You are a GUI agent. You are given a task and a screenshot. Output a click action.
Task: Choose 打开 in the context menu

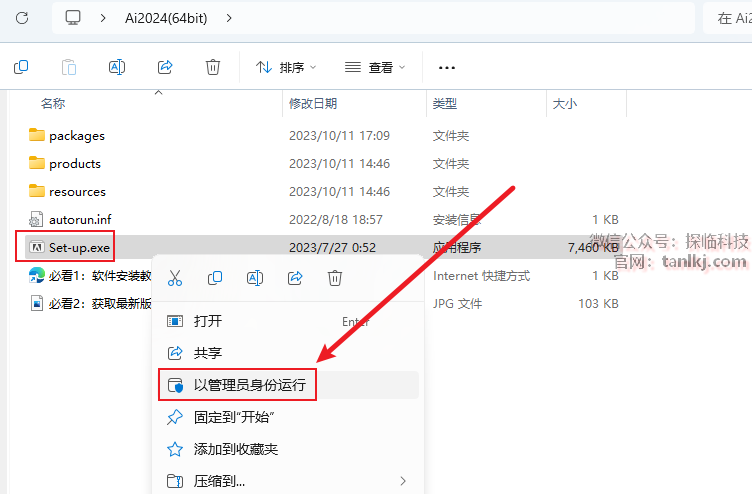[289, 321]
